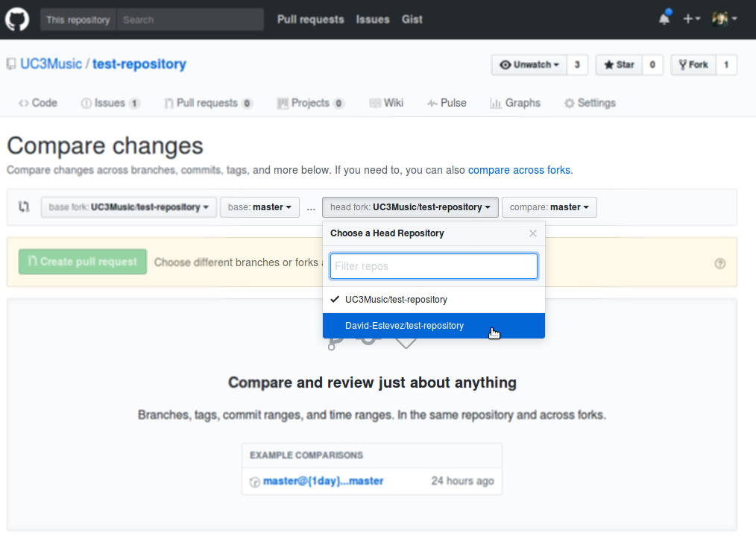Click the Filter repos text field
Screen dimensions: 756x545
pyautogui.click(x=433, y=266)
